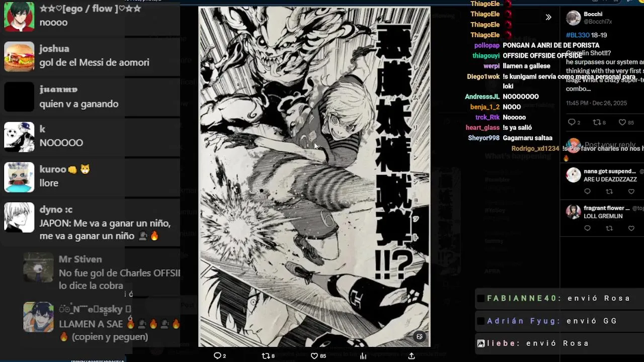The width and height of the screenshot is (644, 362).
Task: Click the manga page image
Action: (x=314, y=176)
